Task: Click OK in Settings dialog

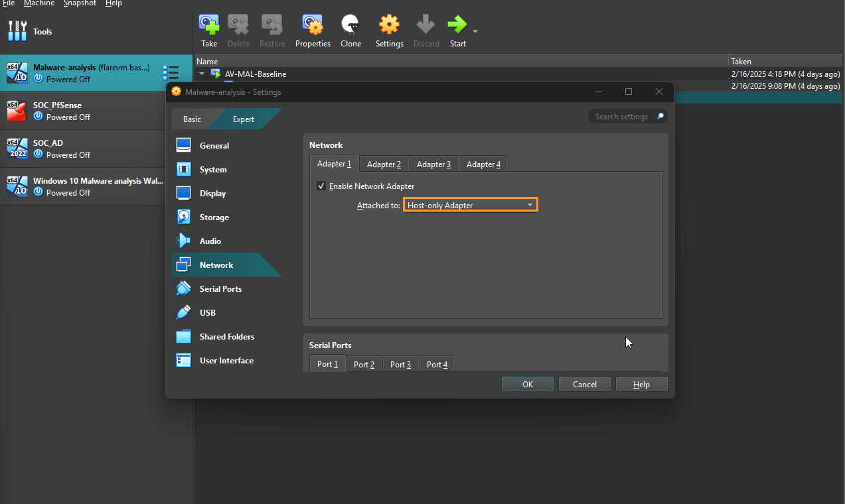Action: click(x=527, y=384)
